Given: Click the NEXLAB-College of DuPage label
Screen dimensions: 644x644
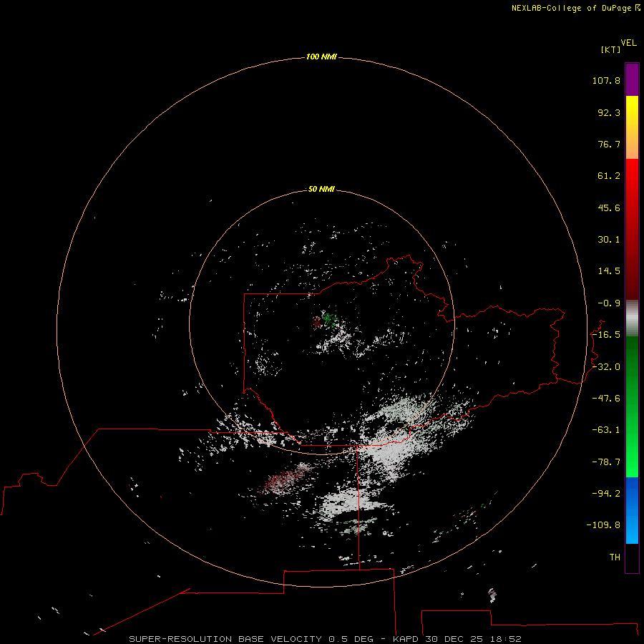Looking at the screenshot, I should tap(575, 8).
